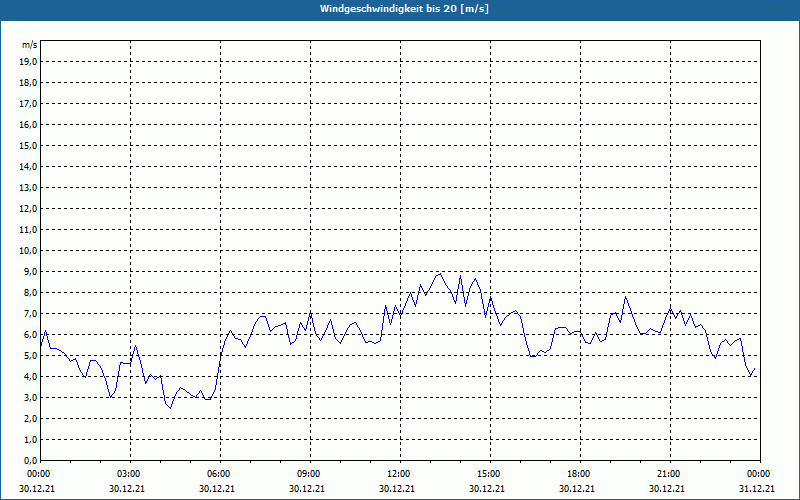Select the "03:00" time label
Image resolution: width=800 pixels, height=500 pixels.
pyautogui.click(x=130, y=474)
